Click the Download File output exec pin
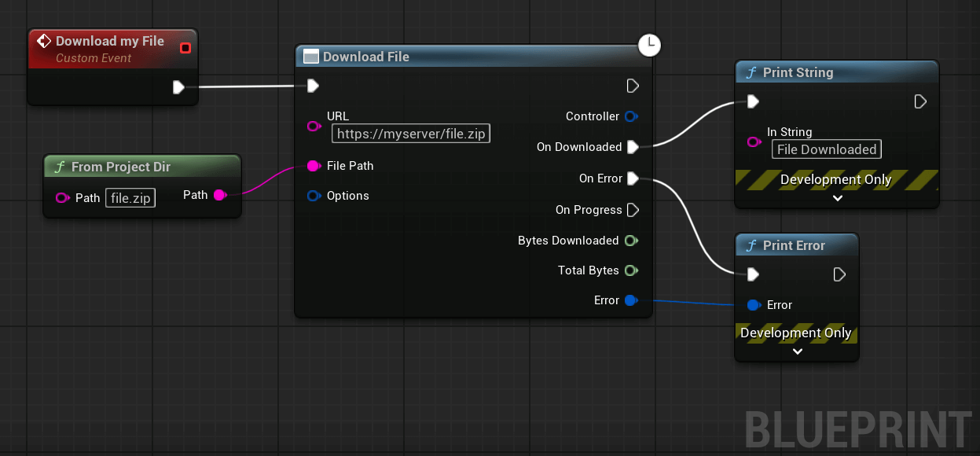The height and width of the screenshot is (456, 980). pyautogui.click(x=633, y=85)
